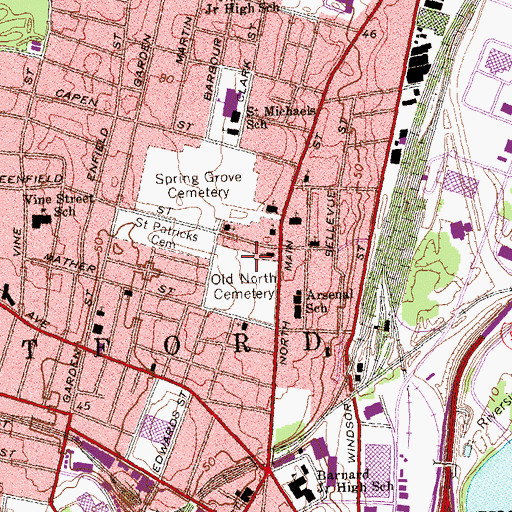Click the St Michaels Sch label
This screenshot has height=512, width=512.
tap(281, 117)
